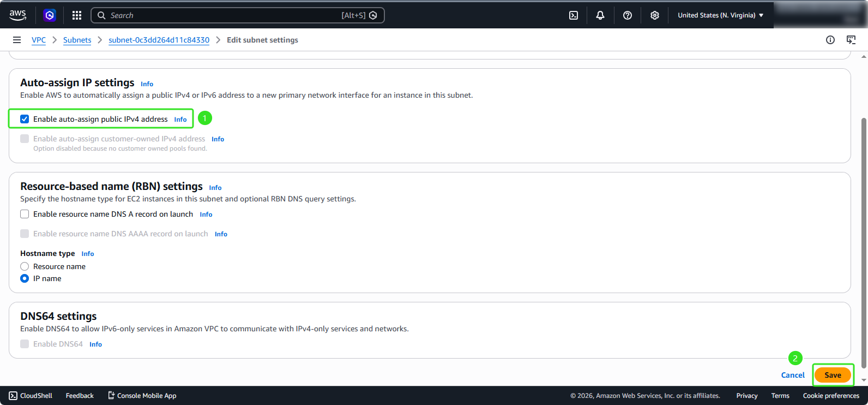Click the purple Amazon Q hexagon icon
Screen dimensions: 868x405
click(x=50, y=15)
